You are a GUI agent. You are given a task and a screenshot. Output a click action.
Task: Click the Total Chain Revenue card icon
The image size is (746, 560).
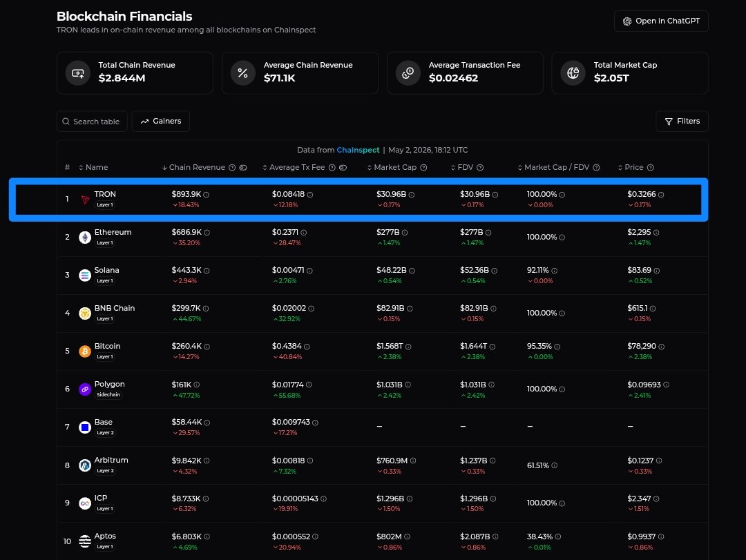click(78, 73)
